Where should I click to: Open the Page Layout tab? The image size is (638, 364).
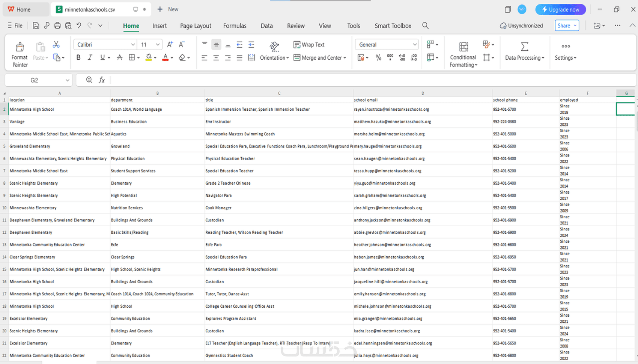[x=196, y=26]
